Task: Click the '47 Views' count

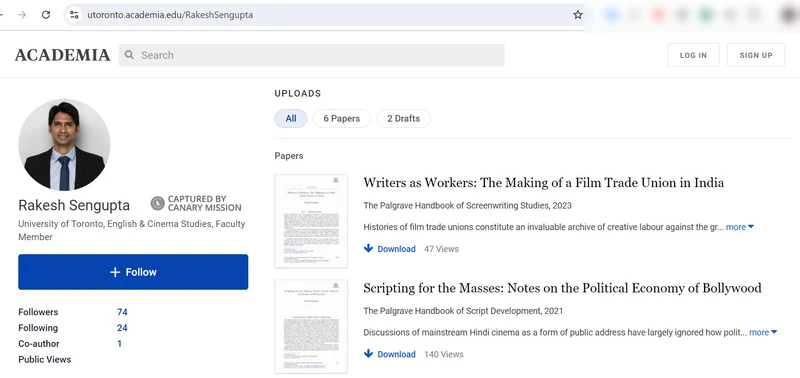Action: (441, 249)
